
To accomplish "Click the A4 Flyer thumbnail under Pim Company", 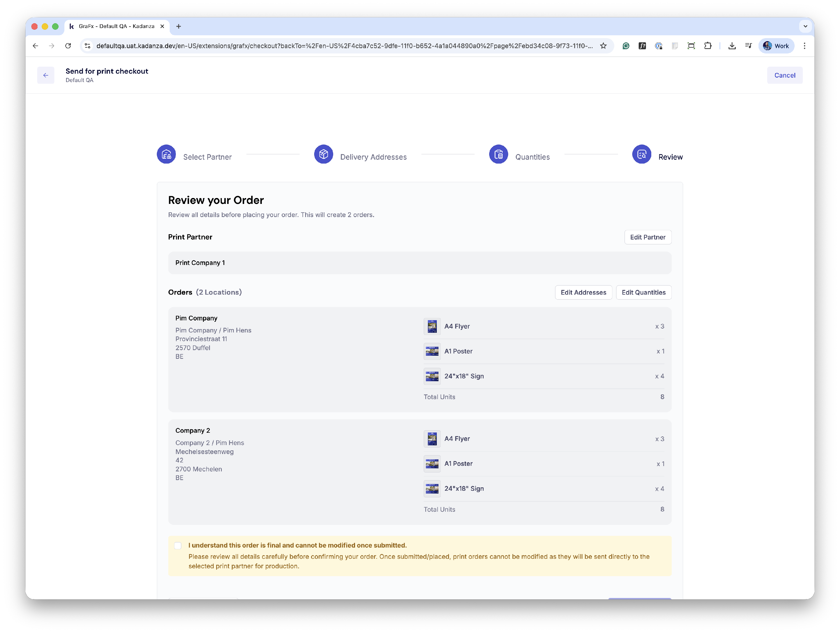I will coord(432,326).
